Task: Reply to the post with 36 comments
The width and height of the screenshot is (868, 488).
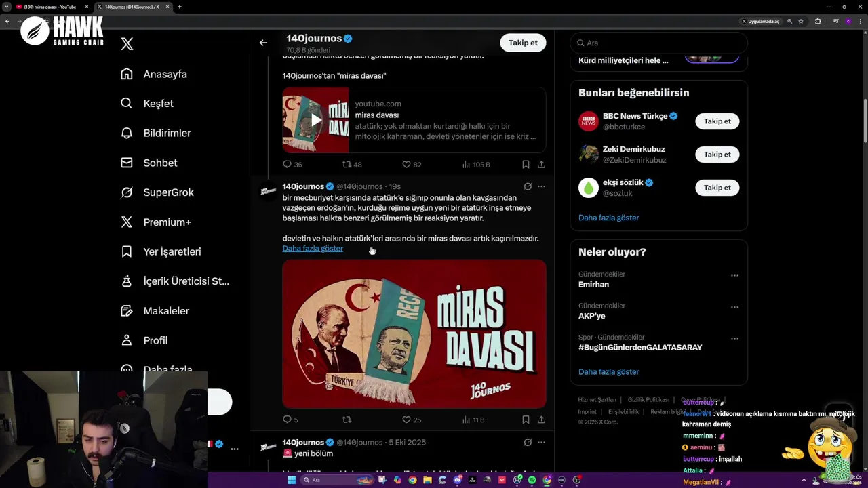Action: click(x=292, y=165)
